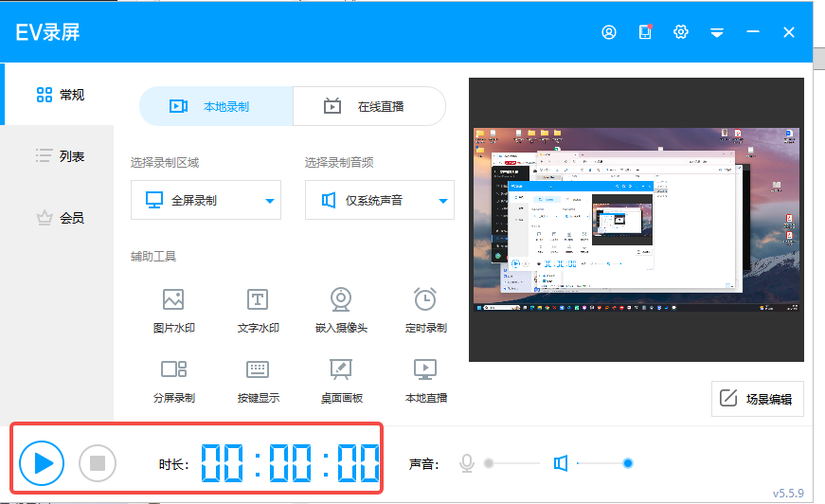This screenshot has width=825, height=504.
Task: Open the 定时录制 tool
Action: pos(425,311)
